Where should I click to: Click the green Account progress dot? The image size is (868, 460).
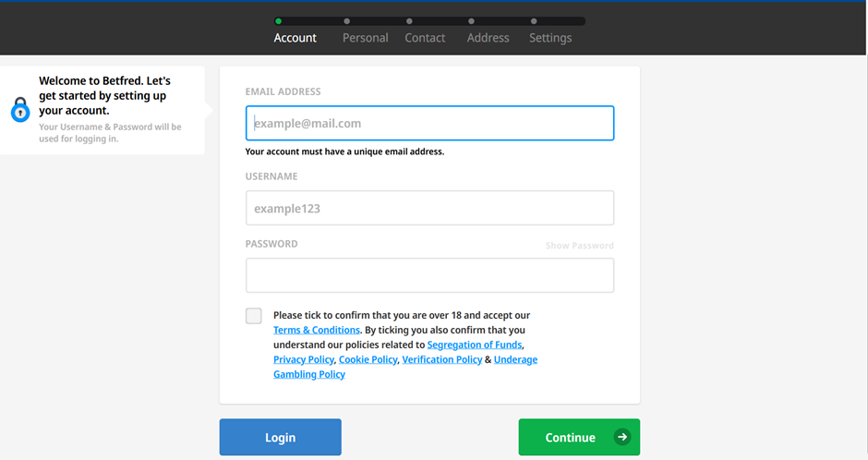pos(279,21)
